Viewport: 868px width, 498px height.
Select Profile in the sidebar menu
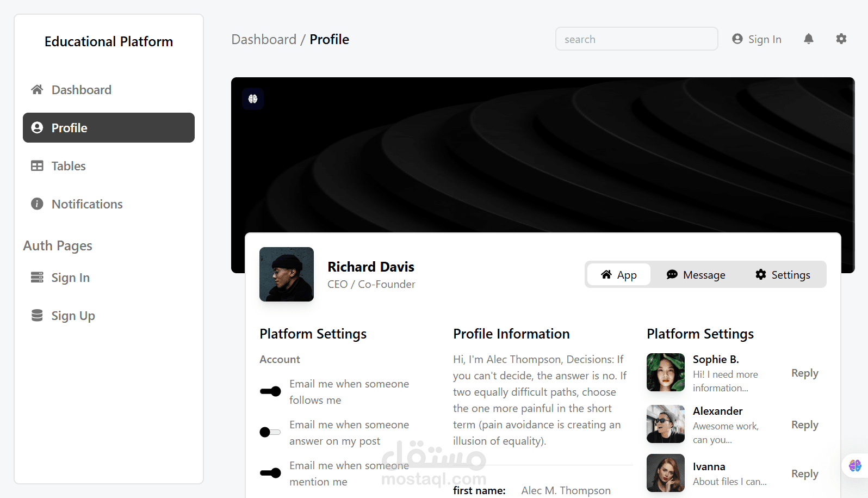tap(109, 128)
